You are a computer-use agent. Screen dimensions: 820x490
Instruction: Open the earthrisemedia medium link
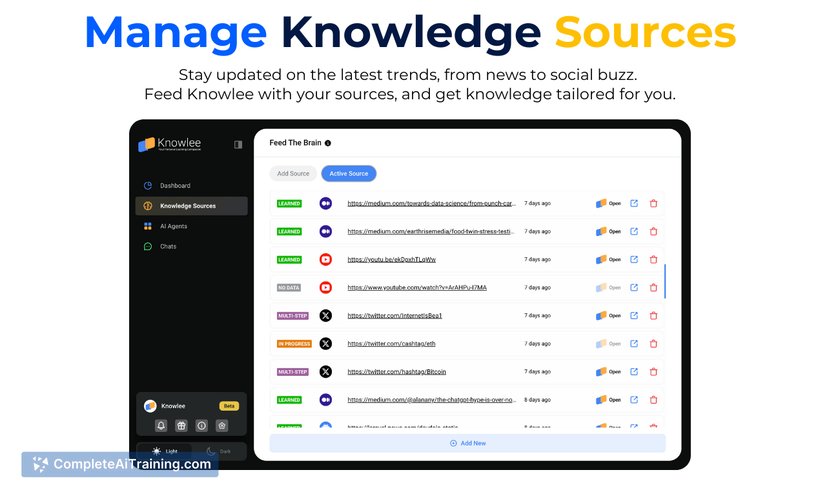point(431,232)
